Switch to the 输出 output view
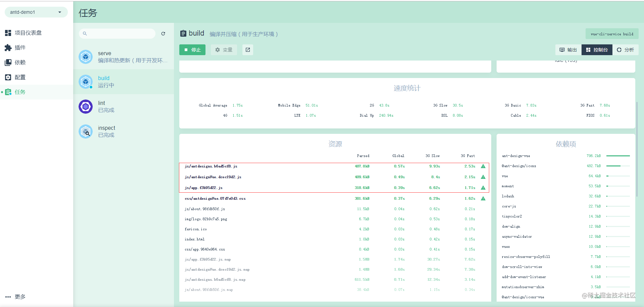Screen dimensions: 644x307 tap(568, 49)
